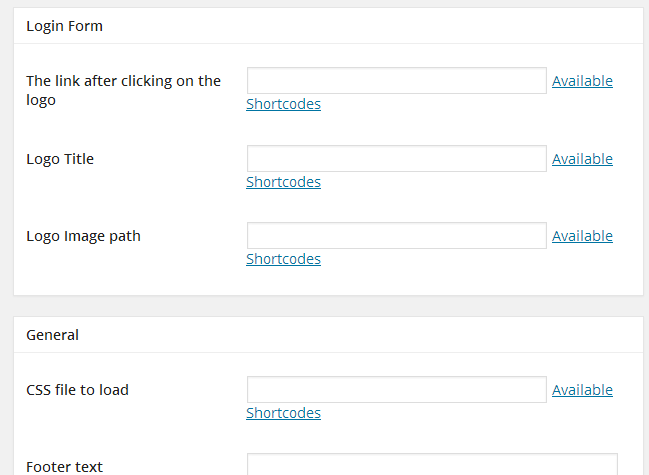Click the 'Logo Image path' label
Screen dimensions: 649x475
pos(83,237)
